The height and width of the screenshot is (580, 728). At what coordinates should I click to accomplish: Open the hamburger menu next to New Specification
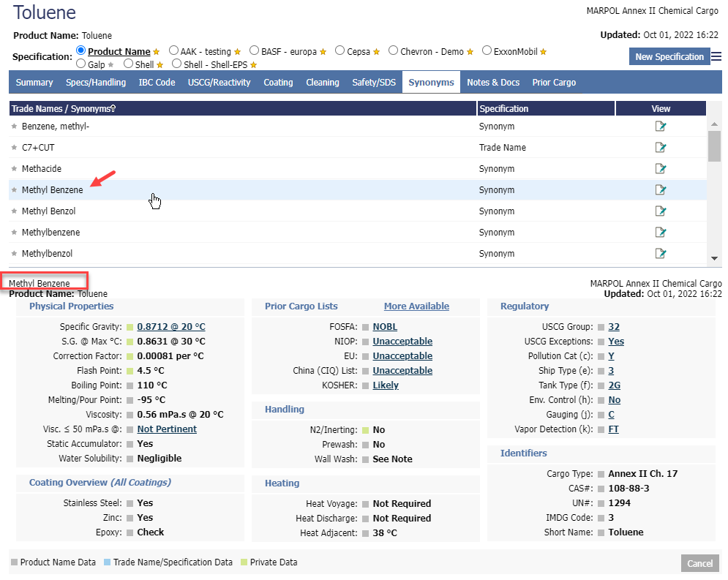point(716,56)
